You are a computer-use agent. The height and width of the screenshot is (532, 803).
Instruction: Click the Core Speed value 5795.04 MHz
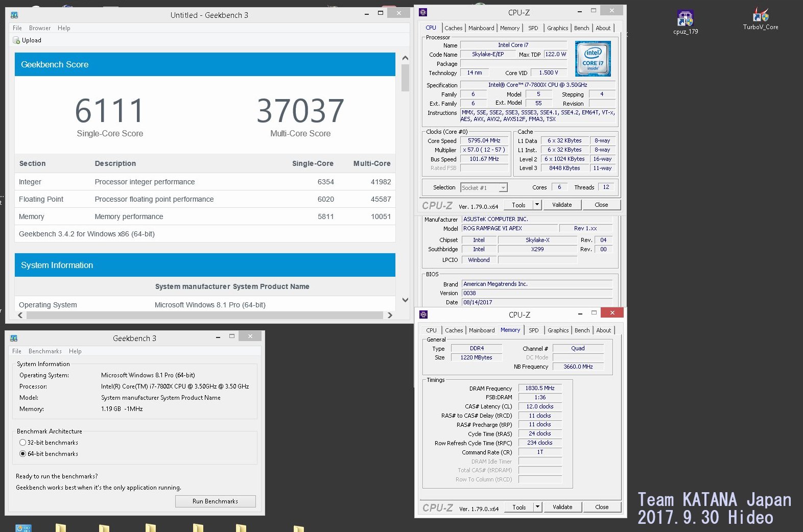[x=484, y=140]
